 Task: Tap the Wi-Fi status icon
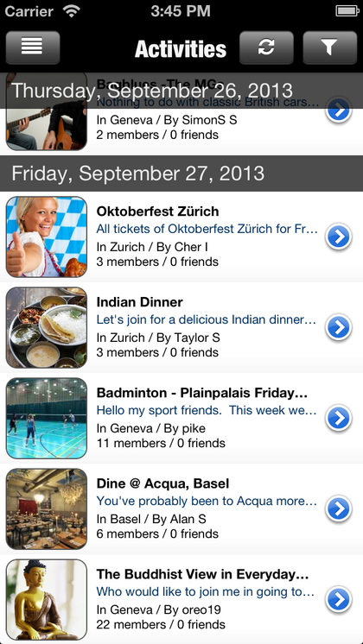pos(72,11)
